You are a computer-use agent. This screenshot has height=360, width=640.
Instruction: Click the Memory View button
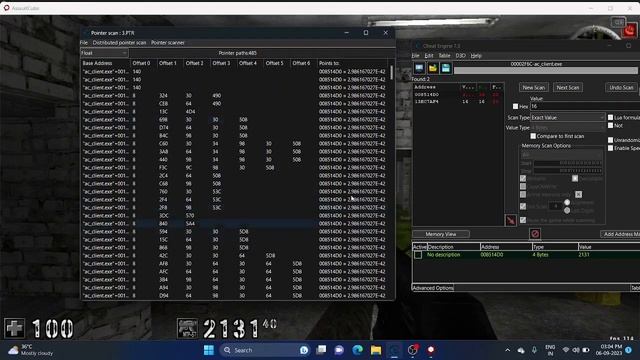tap(441, 234)
